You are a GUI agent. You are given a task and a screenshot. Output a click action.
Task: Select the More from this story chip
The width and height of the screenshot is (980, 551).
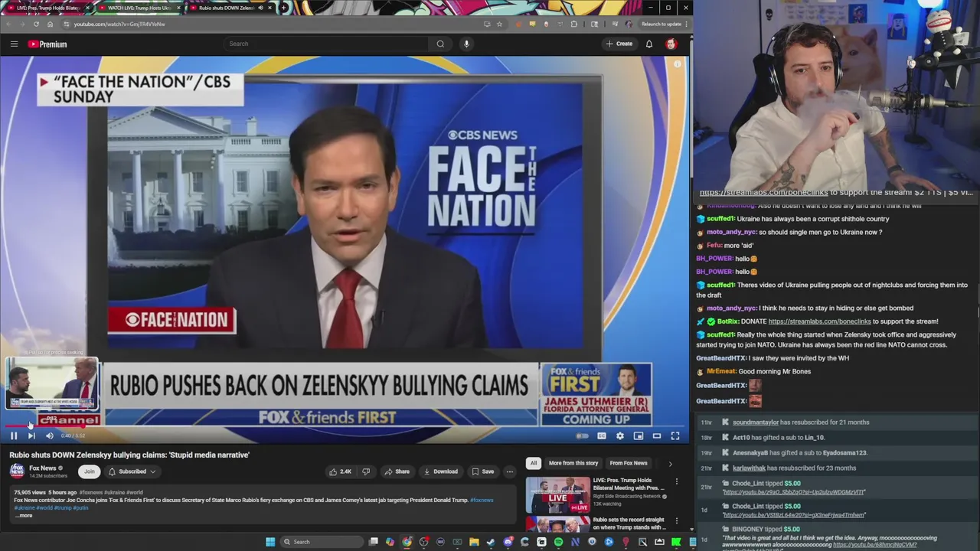pyautogui.click(x=573, y=463)
